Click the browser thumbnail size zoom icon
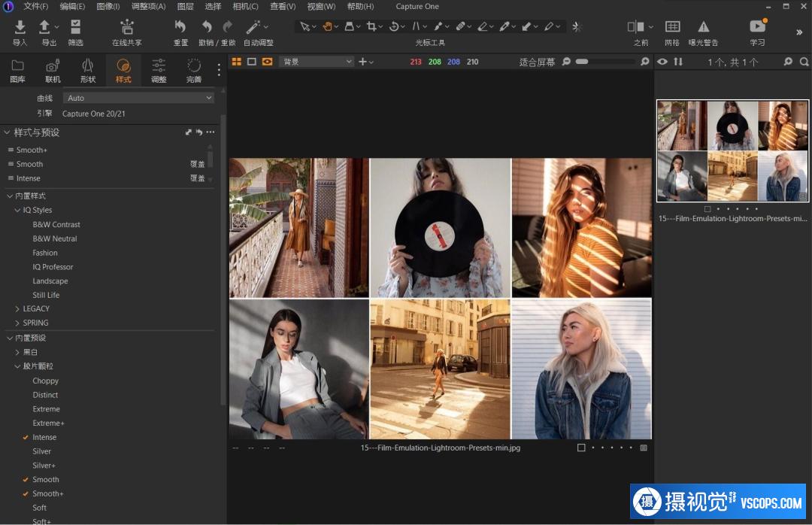Image resolution: width=812 pixels, height=525 pixels. [x=788, y=62]
